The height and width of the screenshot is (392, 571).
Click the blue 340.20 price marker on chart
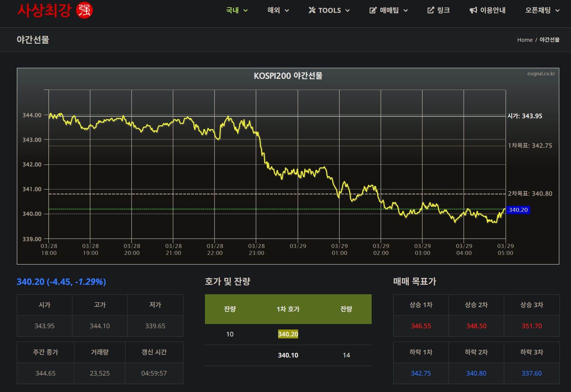click(518, 210)
